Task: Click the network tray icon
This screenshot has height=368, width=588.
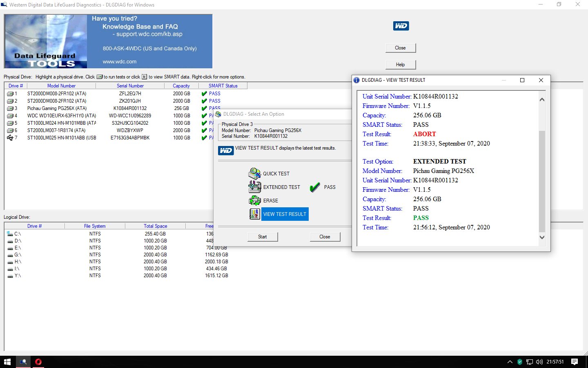Action: tap(530, 362)
